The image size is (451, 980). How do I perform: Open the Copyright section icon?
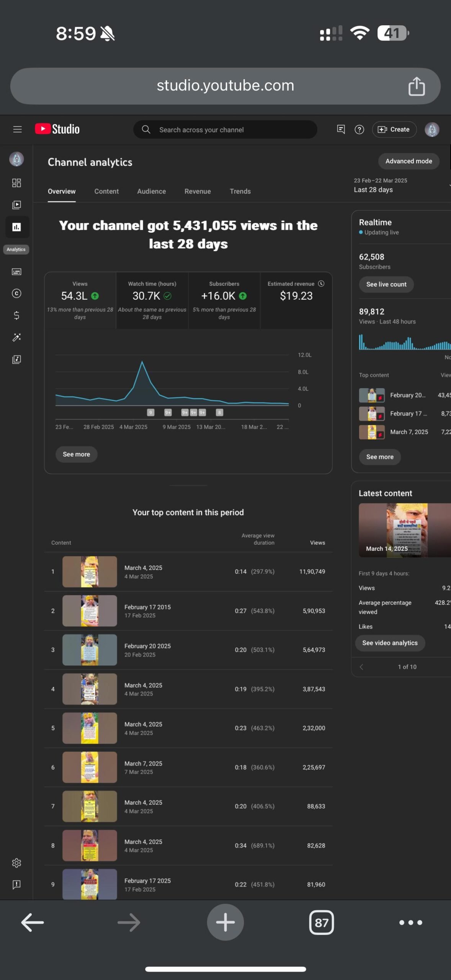coord(16,294)
